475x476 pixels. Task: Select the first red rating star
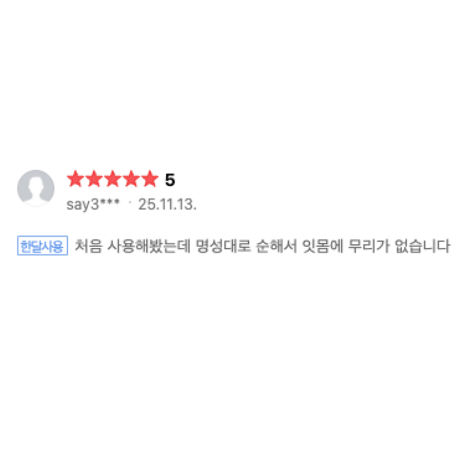[75, 179]
